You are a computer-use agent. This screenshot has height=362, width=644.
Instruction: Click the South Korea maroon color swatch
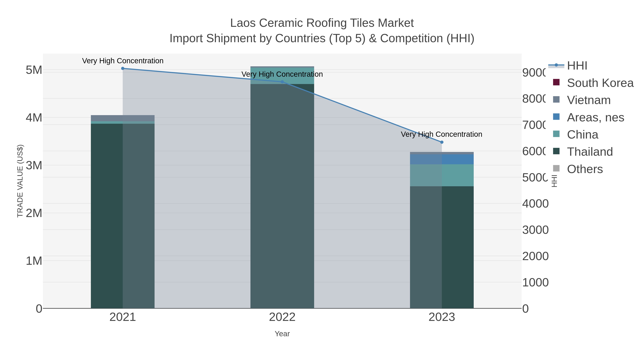(x=556, y=82)
